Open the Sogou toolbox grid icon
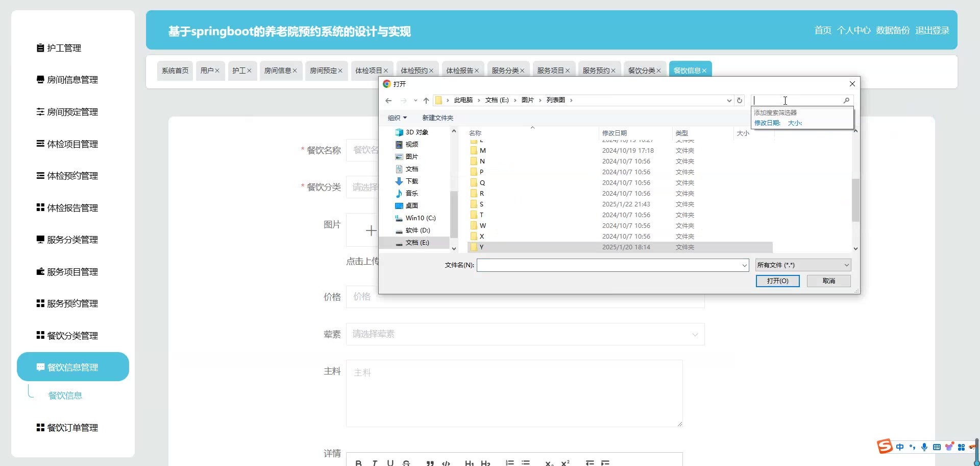The image size is (980, 466). click(x=961, y=447)
